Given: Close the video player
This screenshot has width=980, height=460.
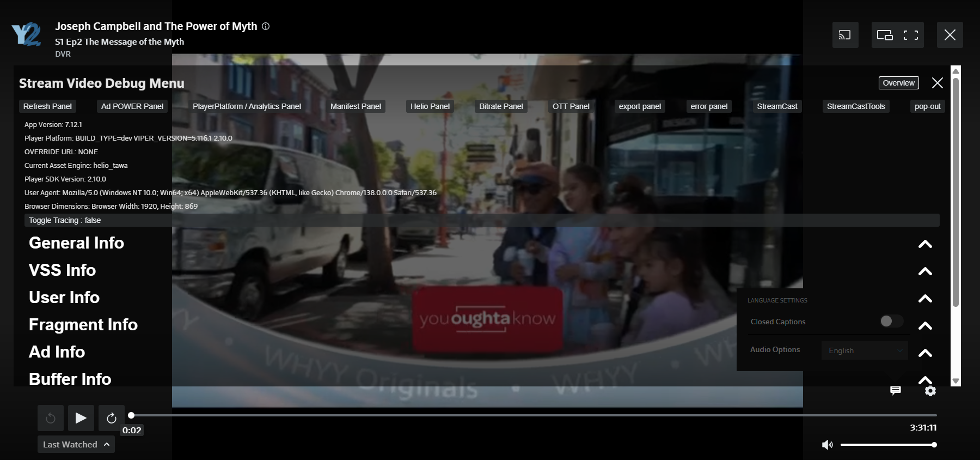Looking at the screenshot, I should pos(950,35).
